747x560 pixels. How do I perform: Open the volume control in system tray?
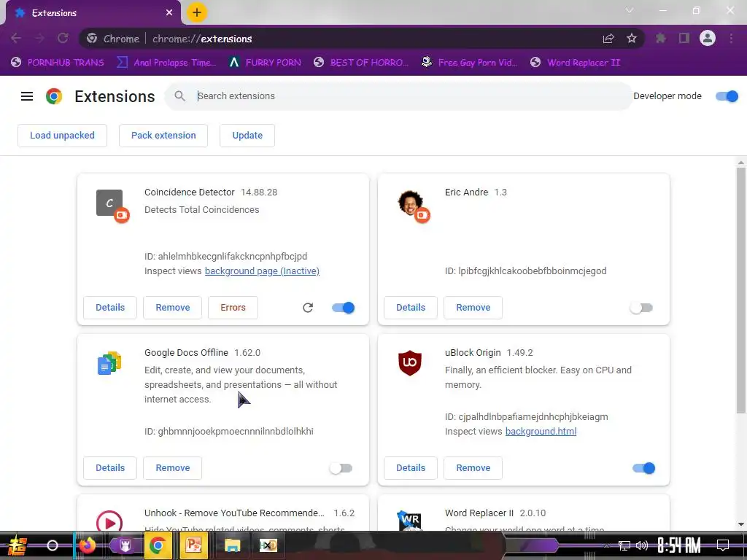coord(642,545)
